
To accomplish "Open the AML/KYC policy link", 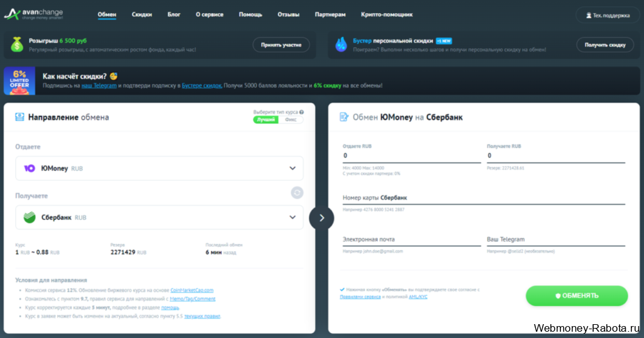I will [x=418, y=297].
